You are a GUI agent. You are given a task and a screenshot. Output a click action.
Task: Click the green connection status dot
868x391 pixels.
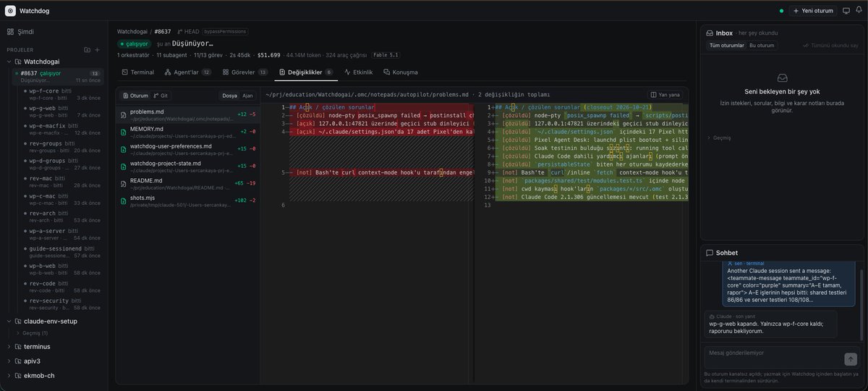coord(781,11)
